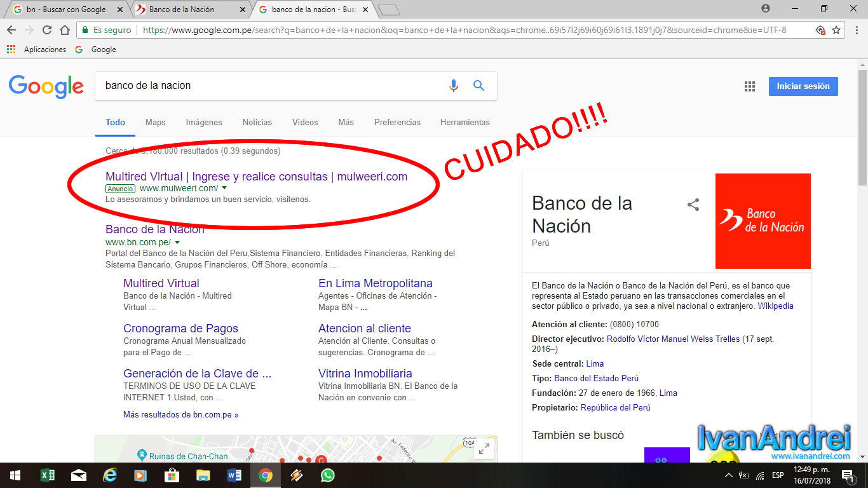Open the Más search filter menu
The image size is (868, 488).
coord(346,122)
